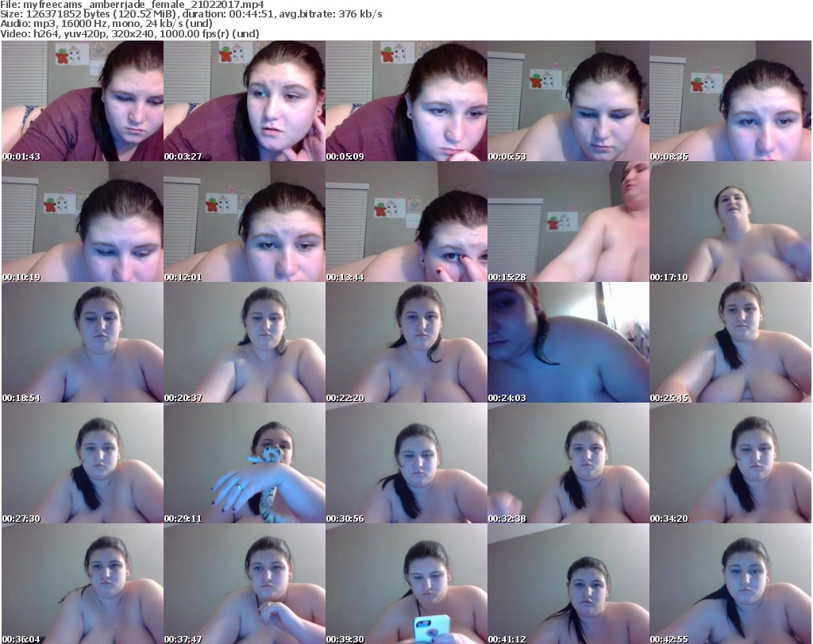
Task: Choose the thumbnail marked 00:08:35
Action: pos(730,101)
